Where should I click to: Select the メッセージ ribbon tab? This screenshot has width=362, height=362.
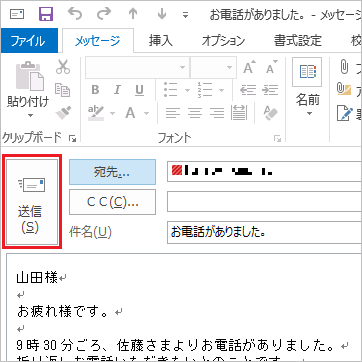[98, 41]
